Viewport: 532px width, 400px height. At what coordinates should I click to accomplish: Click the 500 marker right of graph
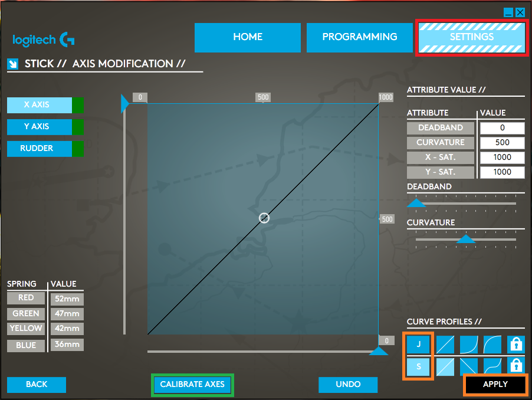coord(387,219)
